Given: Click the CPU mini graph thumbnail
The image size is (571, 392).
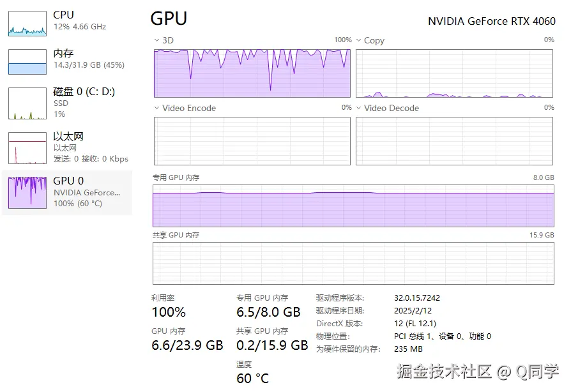Looking at the screenshot, I should [x=27, y=23].
